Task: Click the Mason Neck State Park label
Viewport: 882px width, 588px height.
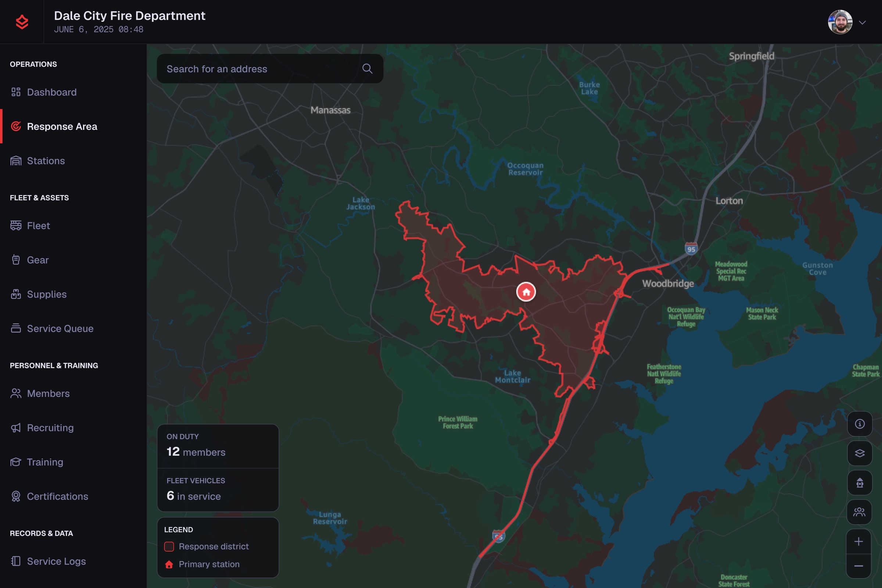Action: coord(762,314)
